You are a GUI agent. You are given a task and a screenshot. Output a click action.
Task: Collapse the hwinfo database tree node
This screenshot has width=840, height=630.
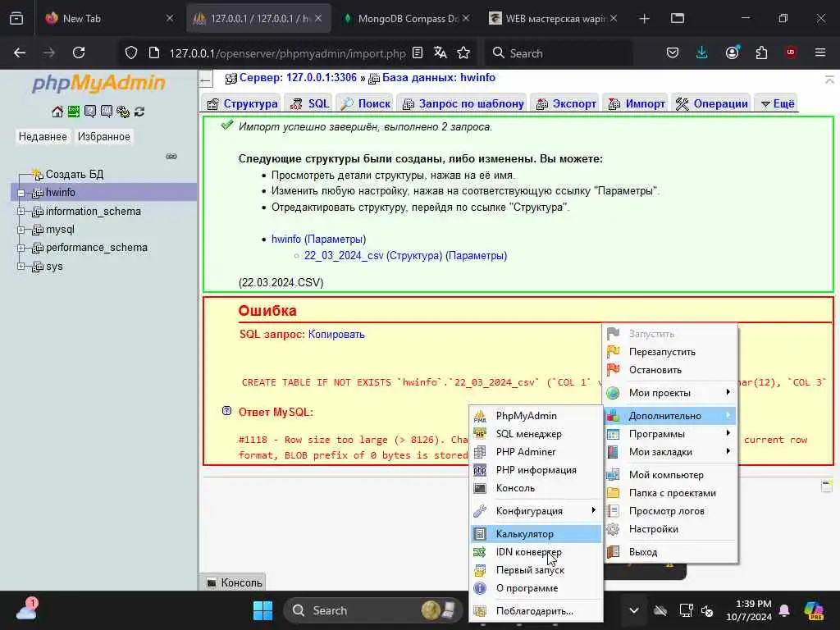[x=21, y=193]
